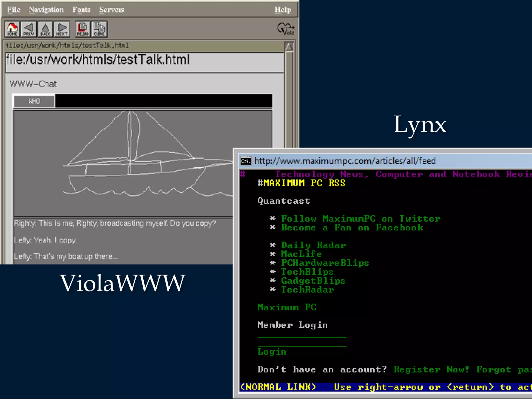Click the Lynx window title URL text
532x399 pixels.
345,161
